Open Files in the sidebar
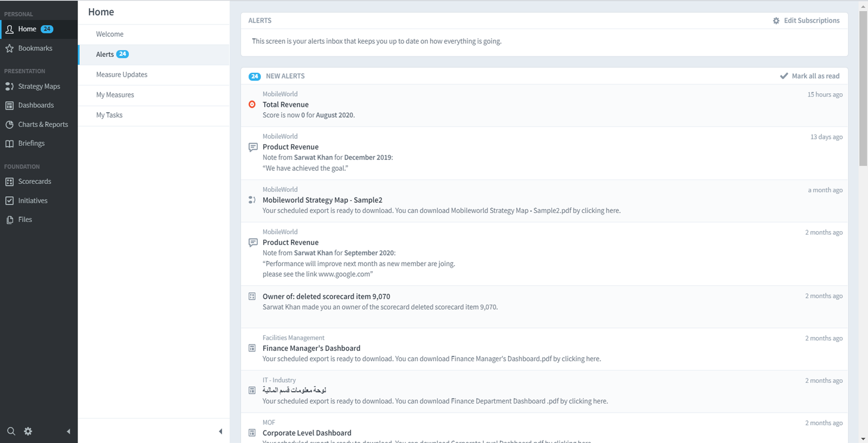 pyautogui.click(x=39, y=220)
